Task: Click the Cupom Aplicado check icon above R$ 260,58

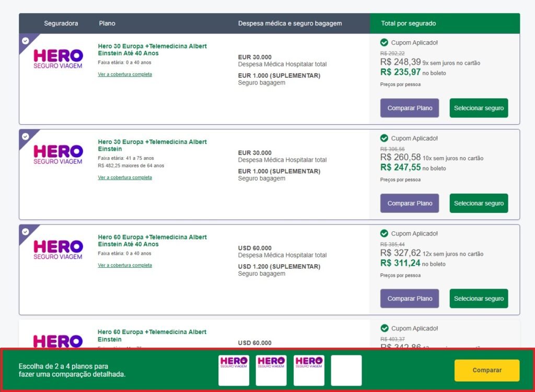Action: [x=384, y=138]
